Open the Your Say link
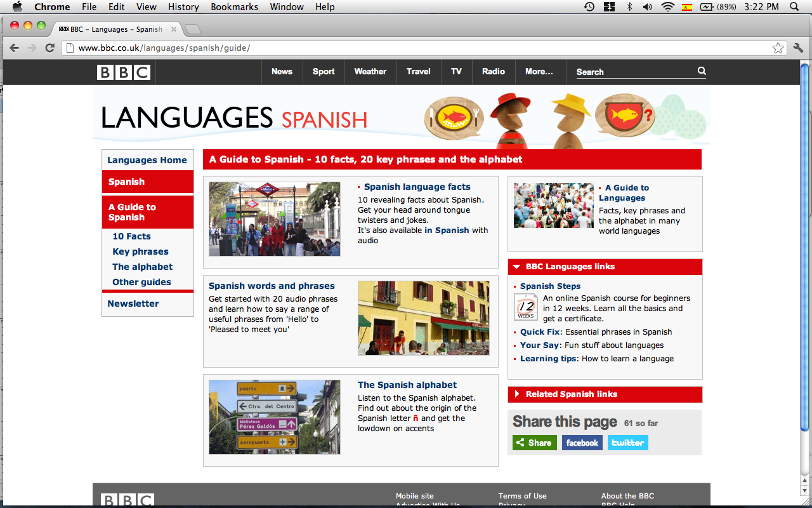Viewport: 812px width, 508px height. (540, 345)
